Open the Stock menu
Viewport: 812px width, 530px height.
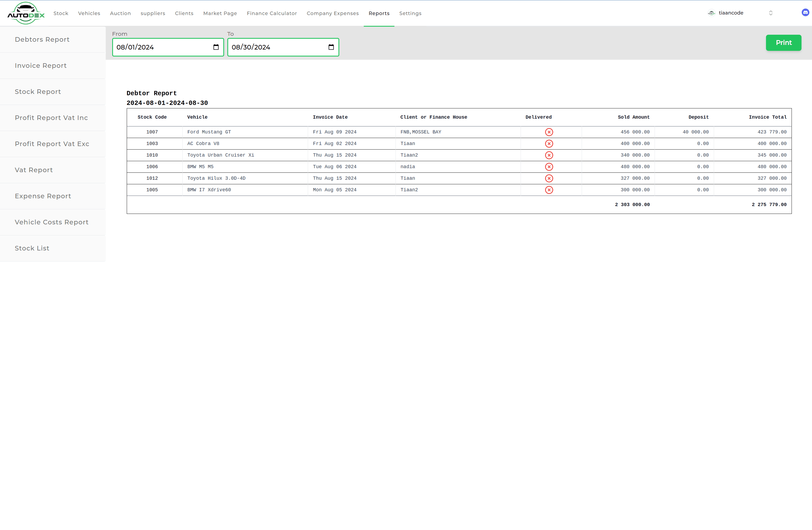[x=61, y=13]
